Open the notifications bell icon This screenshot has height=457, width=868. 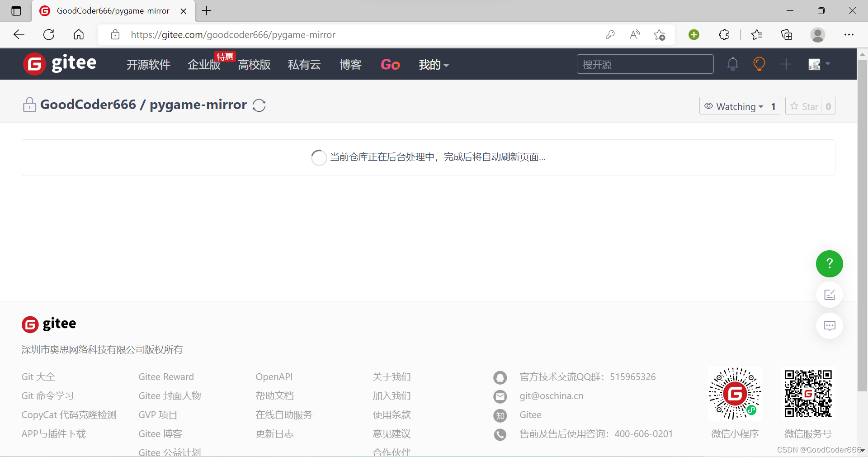pos(733,64)
